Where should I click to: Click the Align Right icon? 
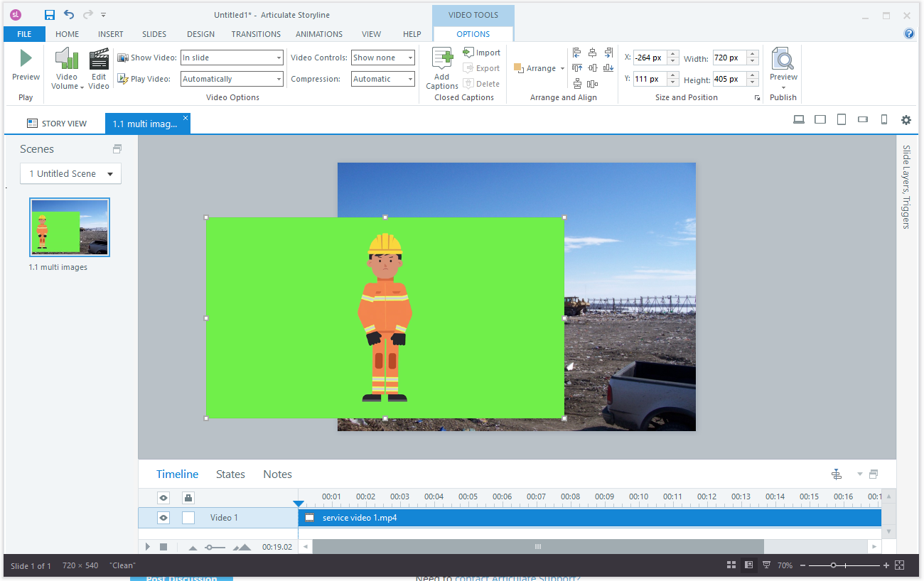pos(608,53)
